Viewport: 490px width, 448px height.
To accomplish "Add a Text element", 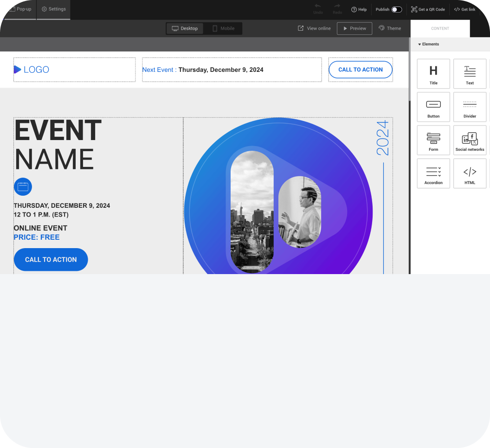I will (x=470, y=73).
